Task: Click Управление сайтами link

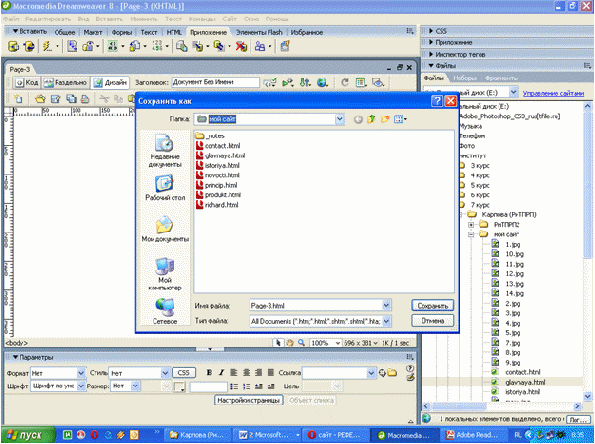Action: 553,93
